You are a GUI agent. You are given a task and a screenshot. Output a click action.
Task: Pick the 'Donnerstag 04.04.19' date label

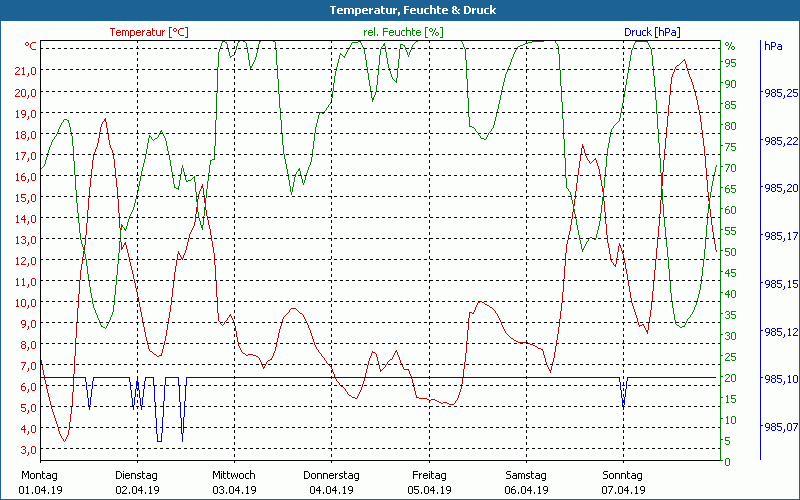pyautogui.click(x=331, y=483)
